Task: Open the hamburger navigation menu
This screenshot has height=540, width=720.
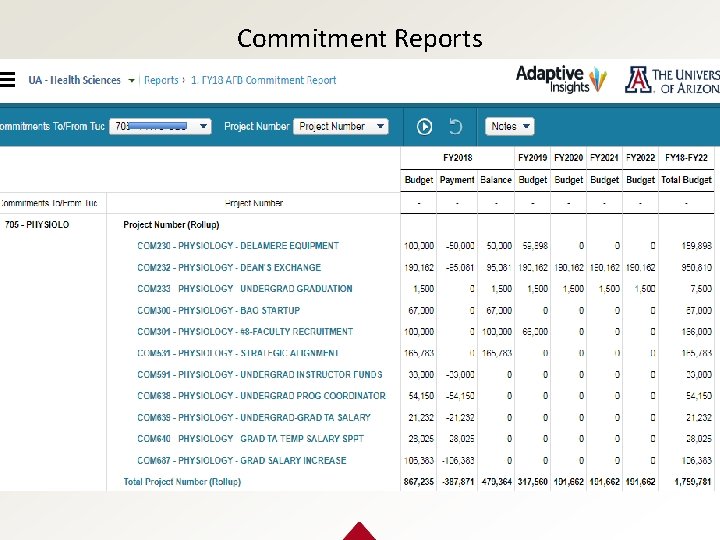Action: pos(7,79)
